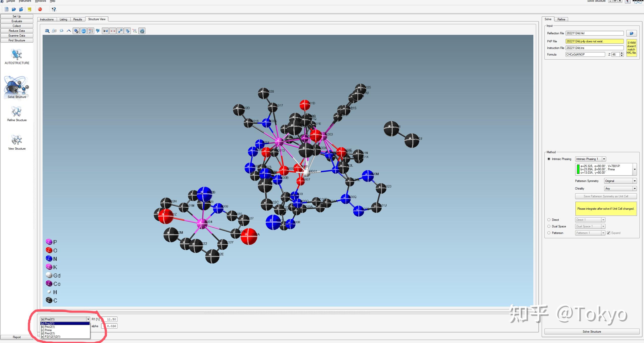Click the Reduce Data sidebar button
The height and width of the screenshot is (343, 644).
tap(17, 31)
